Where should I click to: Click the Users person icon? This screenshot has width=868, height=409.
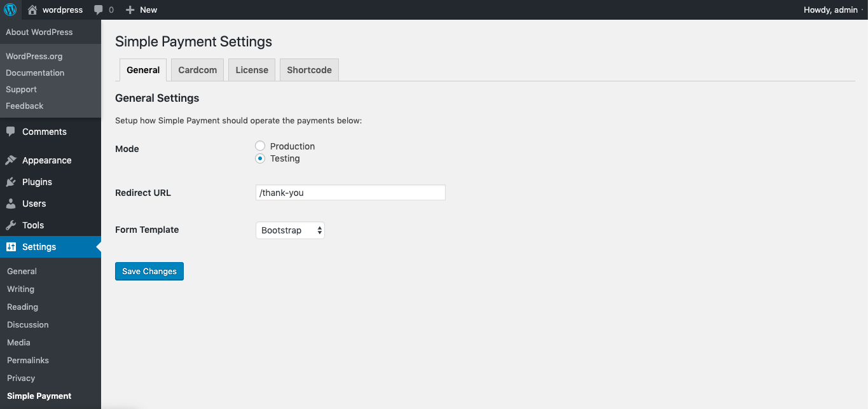(x=11, y=204)
